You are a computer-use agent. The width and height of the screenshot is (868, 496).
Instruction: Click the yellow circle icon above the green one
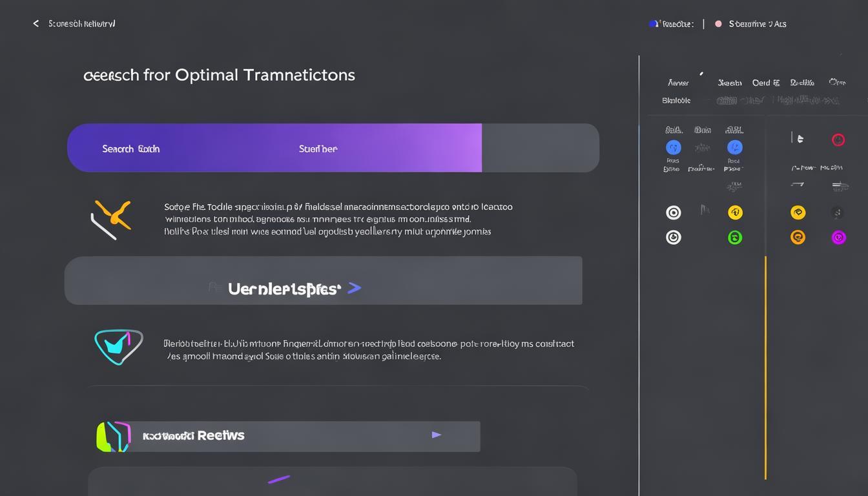735,212
